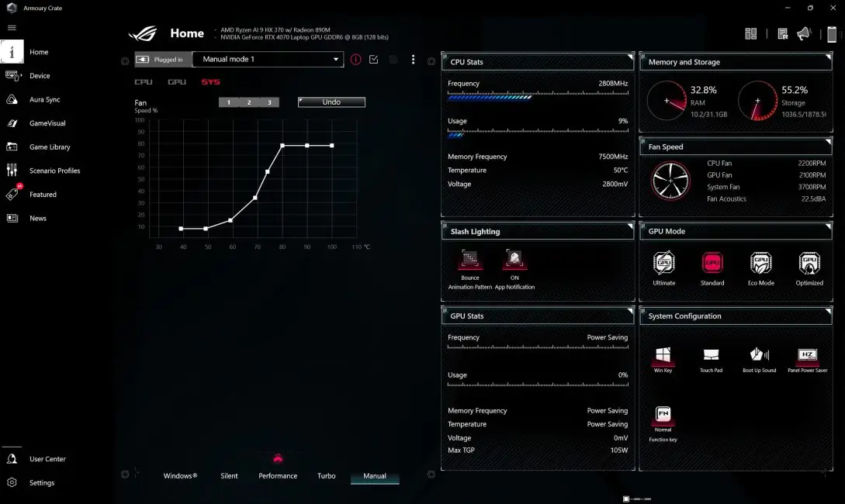The height and width of the screenshot is (504, 845).
Task: Expand the Slash Lighting widget corner
Action: coord(629,226)
